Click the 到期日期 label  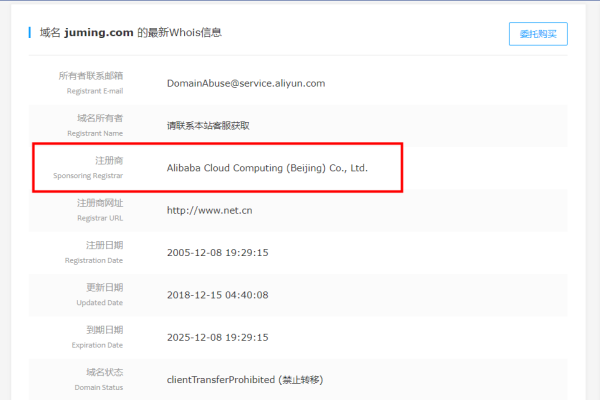(x=104, y=329)
